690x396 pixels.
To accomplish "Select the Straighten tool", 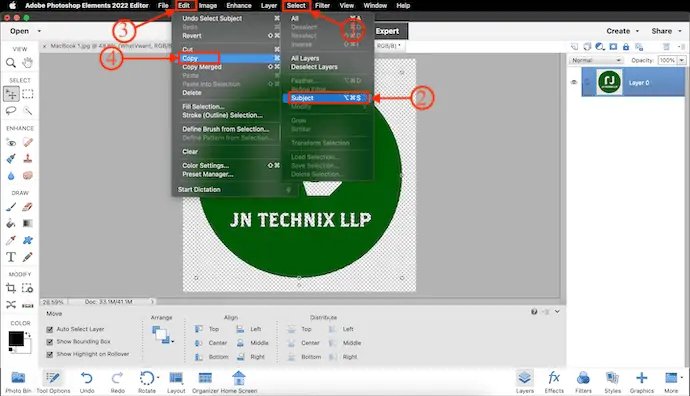I will click(x=28, y=304).
